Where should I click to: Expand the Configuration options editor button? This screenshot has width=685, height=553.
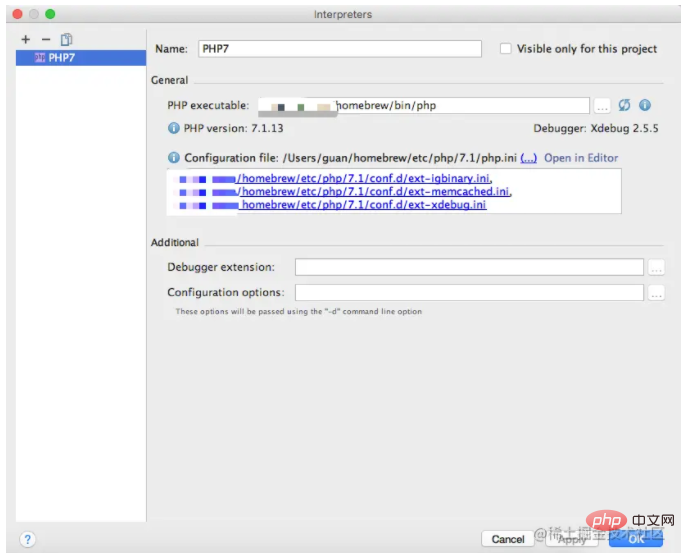656,293
